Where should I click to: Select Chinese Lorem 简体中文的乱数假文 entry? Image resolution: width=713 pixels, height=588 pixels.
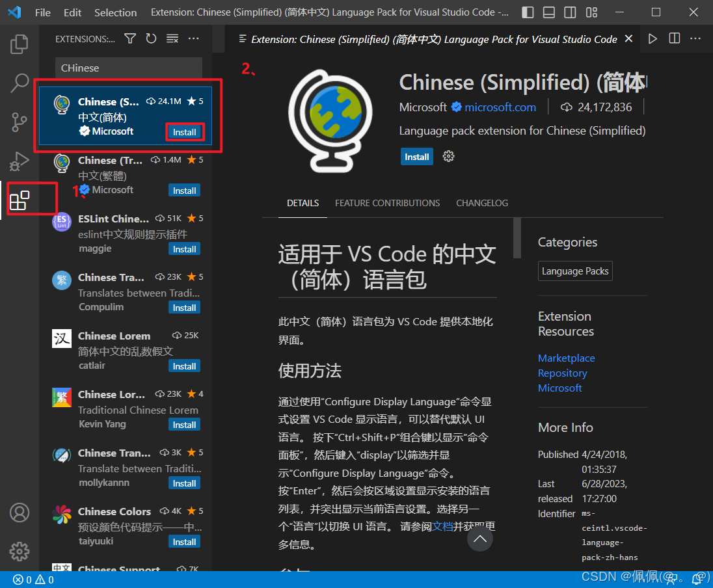[126, 351]
